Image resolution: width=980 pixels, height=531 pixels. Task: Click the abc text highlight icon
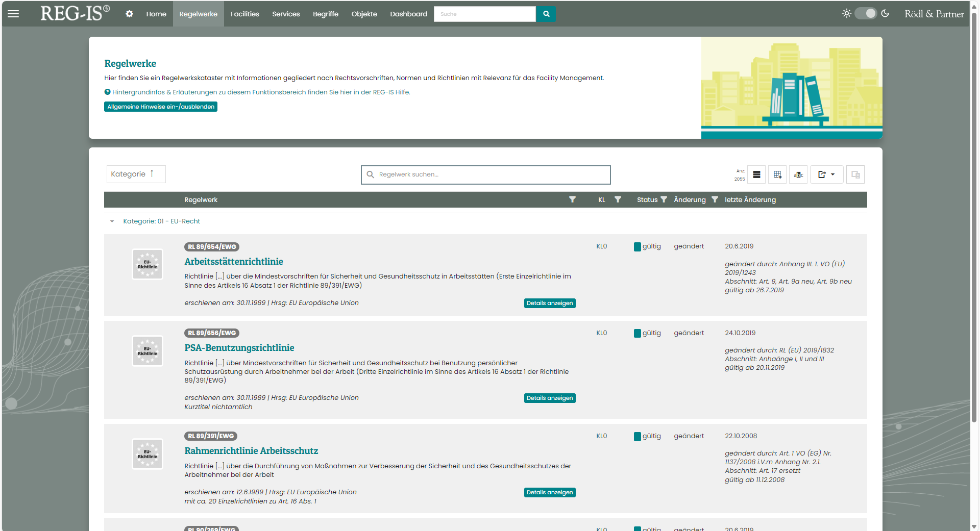pyautogui.click(x=798, y=174)
